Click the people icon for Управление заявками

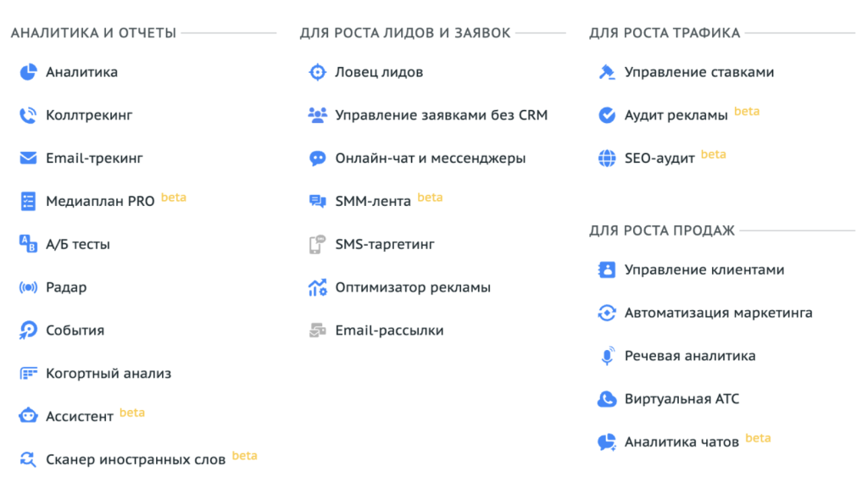point(317,115)
